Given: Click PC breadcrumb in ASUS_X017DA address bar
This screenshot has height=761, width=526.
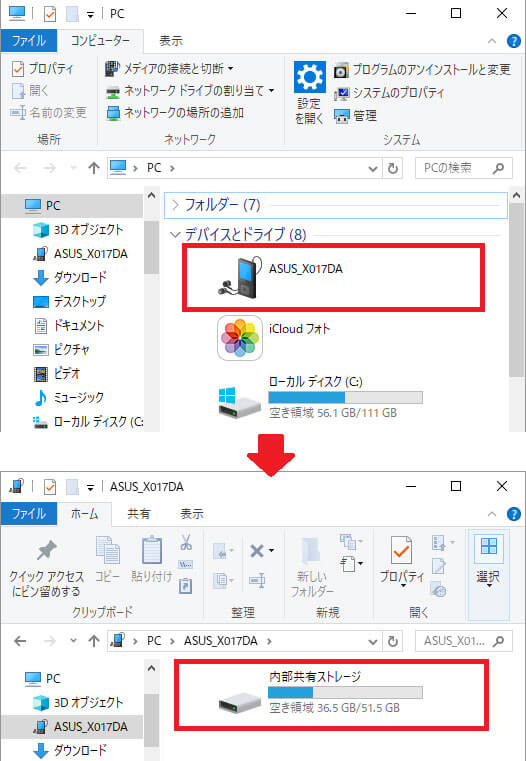Looking at the screenshot, I should point(154,641).
